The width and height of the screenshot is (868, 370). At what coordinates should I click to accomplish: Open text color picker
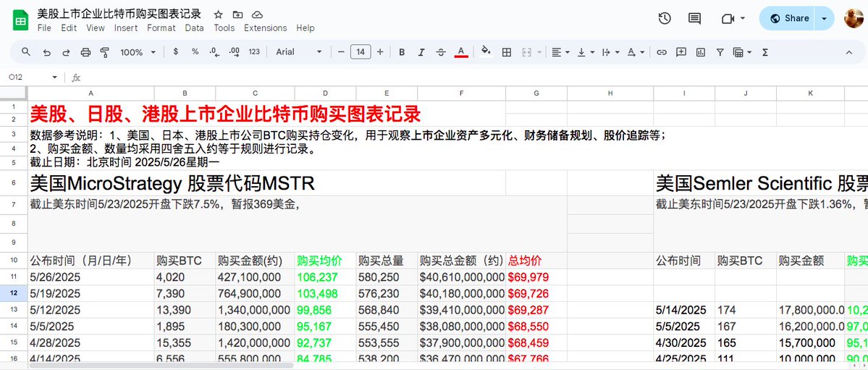461,52
